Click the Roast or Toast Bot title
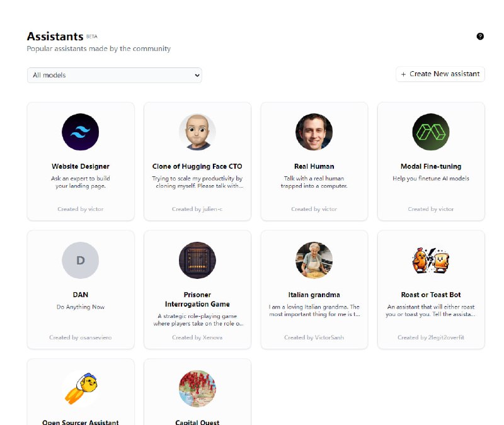The image size is (504, 425). pos(431,295)
